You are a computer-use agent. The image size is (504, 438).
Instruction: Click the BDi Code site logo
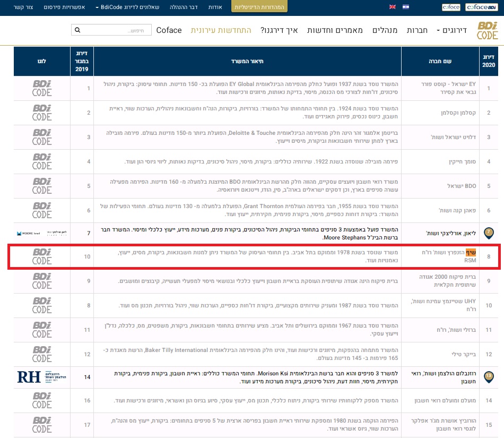[487, 30]
